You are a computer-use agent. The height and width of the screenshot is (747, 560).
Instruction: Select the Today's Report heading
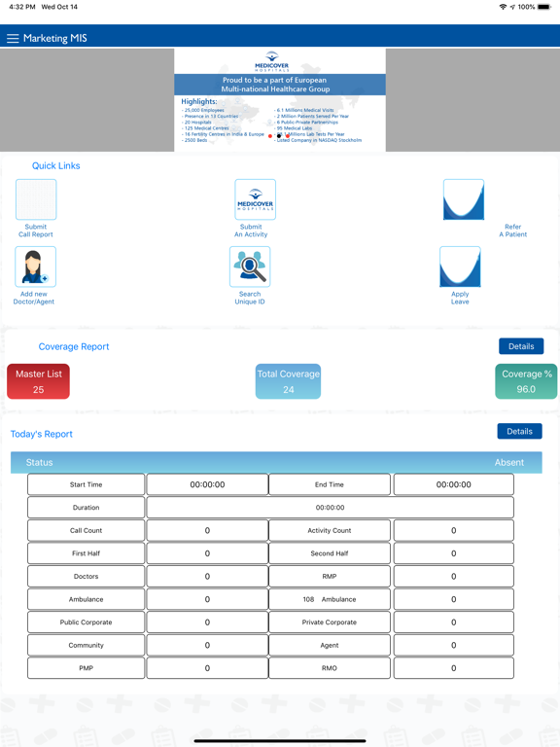pos(42,434)
